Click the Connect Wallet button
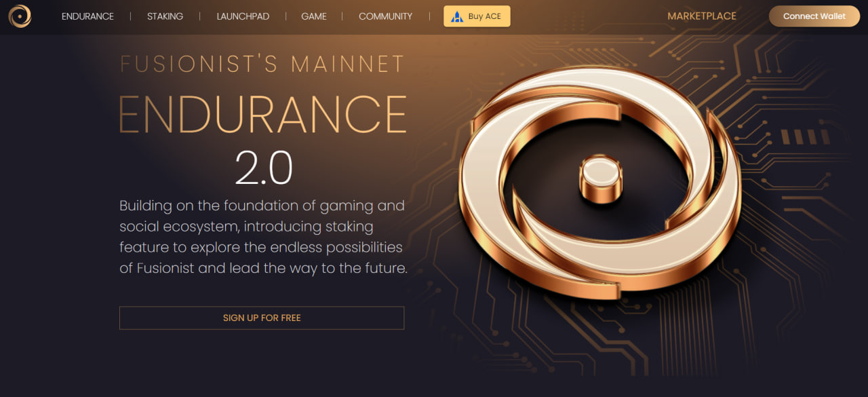The image size is (868, 397). (x=814, y=16)
